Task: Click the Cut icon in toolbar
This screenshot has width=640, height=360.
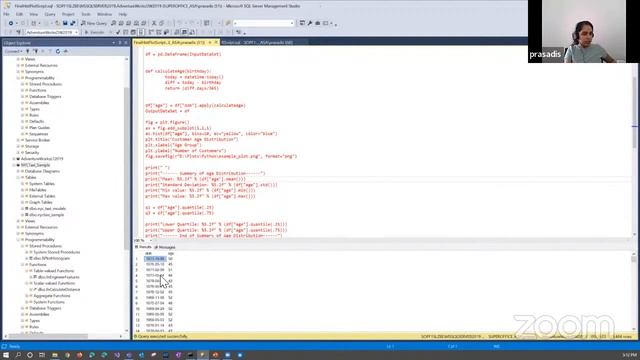Action: pyautogui.click(x=154, y=23)
